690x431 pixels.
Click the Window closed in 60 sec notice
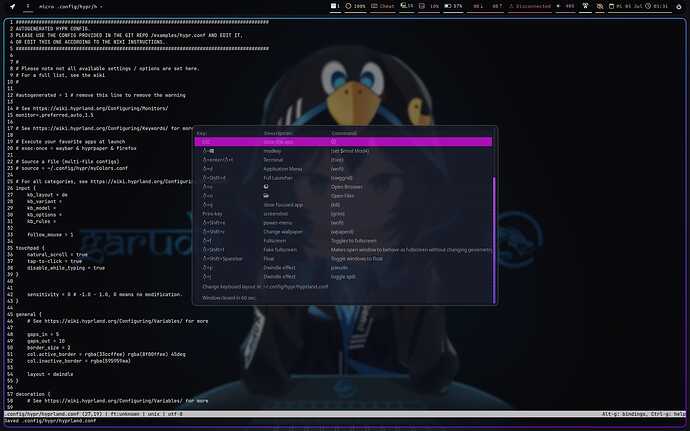(228, 298)
